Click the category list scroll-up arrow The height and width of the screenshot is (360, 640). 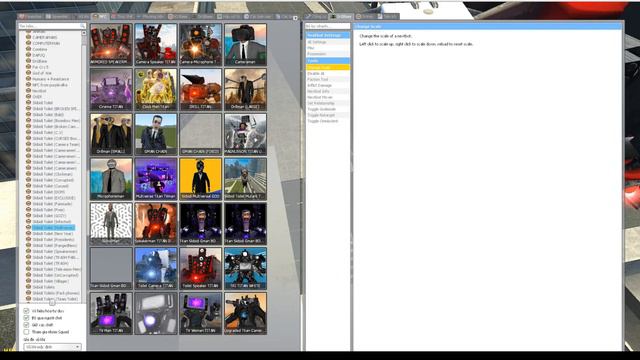[84, 33]
